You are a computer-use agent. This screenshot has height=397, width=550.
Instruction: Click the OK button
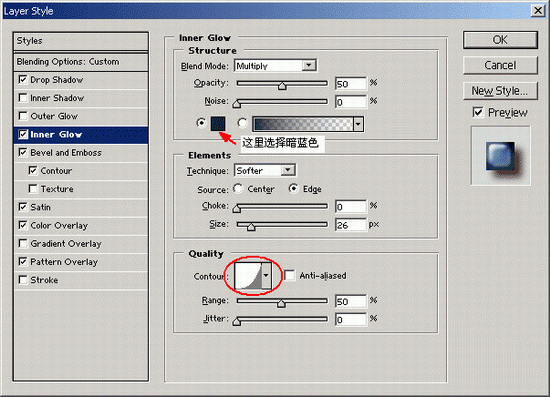click(x=500, y=40)
